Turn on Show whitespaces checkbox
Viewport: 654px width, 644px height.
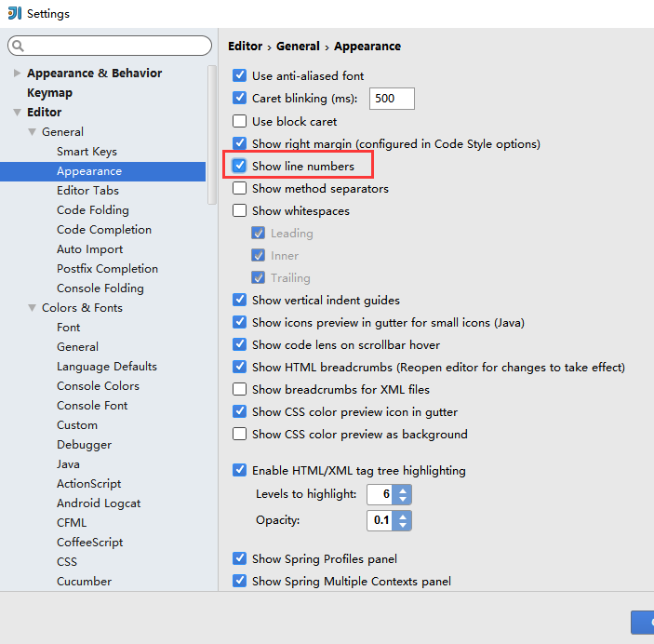(x=239, y=210)
